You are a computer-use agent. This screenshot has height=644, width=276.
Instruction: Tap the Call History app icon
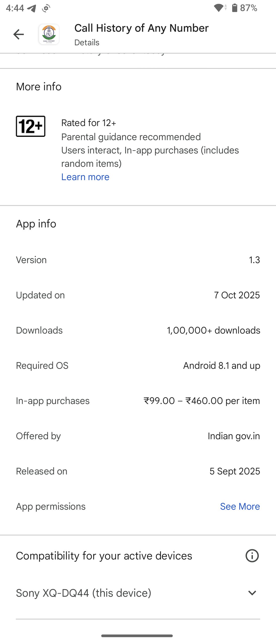click(x=49, y=34)
